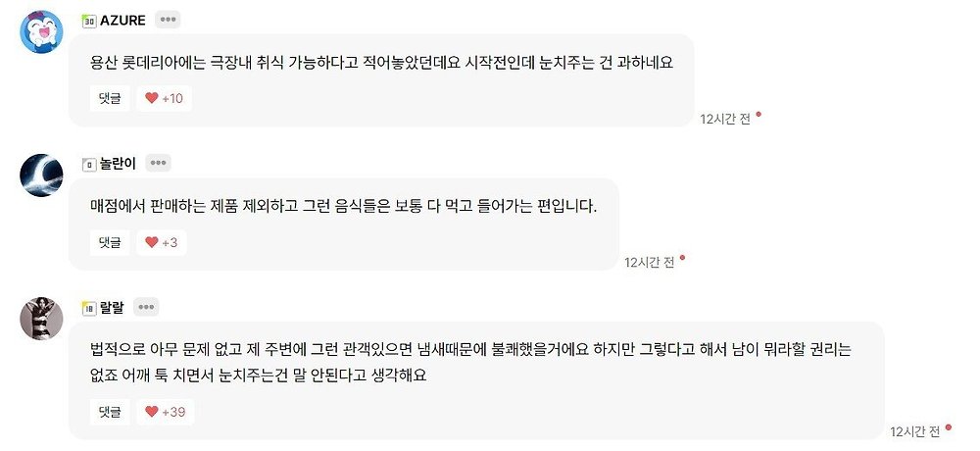The image size is (980, 451).
Task: Open the 놀란이 username link
Action: click(118, 164)
